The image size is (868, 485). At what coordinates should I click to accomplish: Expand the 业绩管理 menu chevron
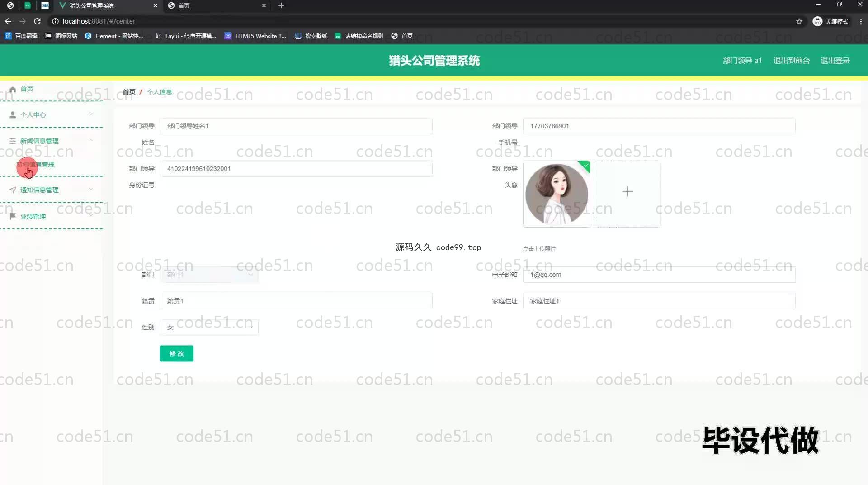click(x=91, y=216)
